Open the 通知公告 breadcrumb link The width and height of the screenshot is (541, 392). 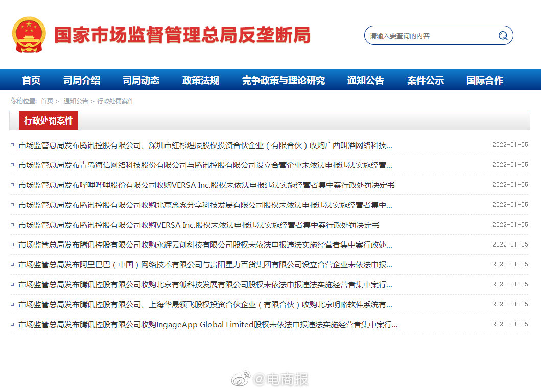coord(76,101)
